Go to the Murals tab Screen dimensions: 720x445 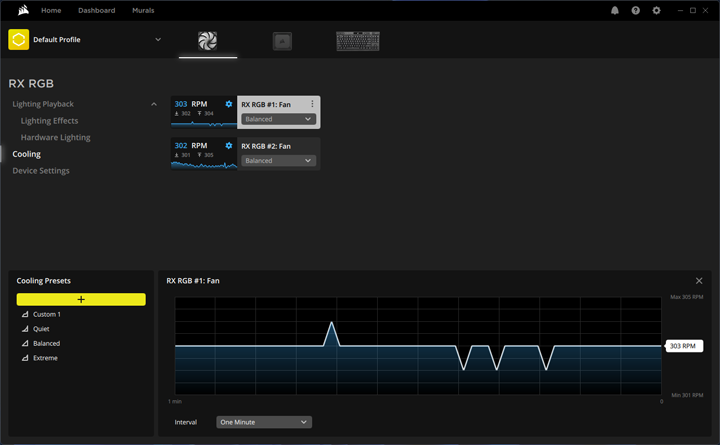coord(143,10)
